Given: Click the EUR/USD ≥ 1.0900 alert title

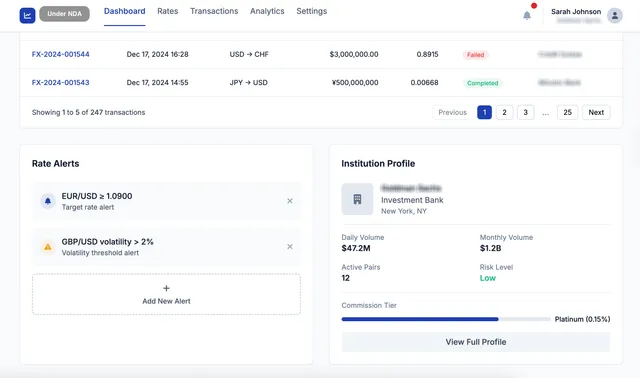Looking at the screenshot, I should (97, 196).
